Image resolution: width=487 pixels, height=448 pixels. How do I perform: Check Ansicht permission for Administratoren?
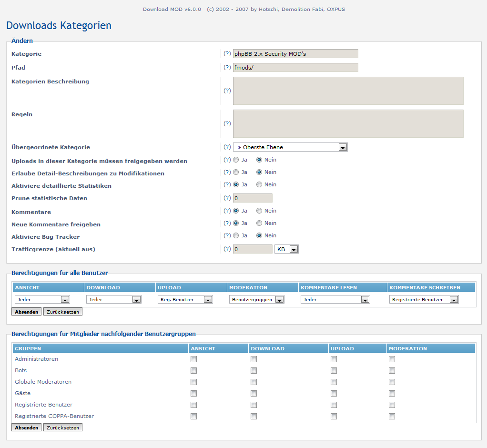(193, 359)
